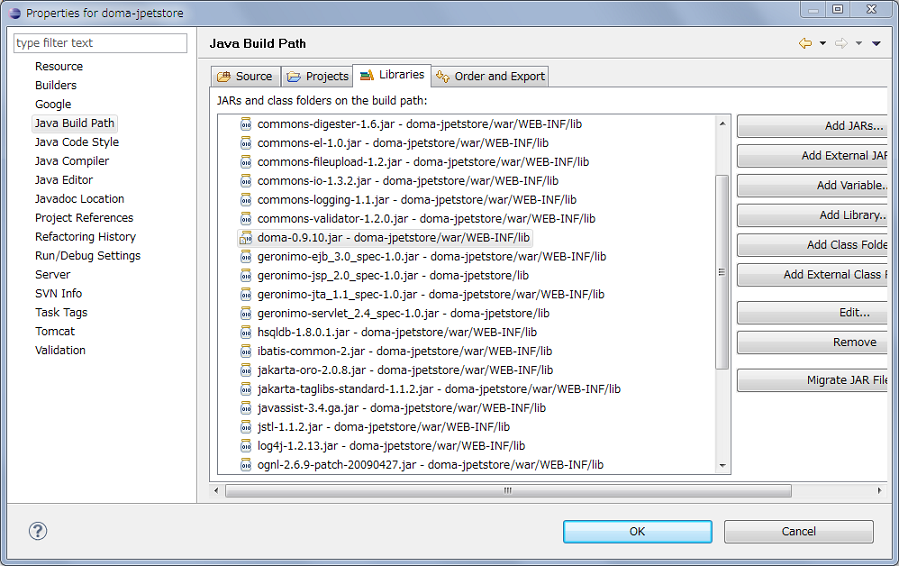Open the view menu dropdown arrow

[x=876, y=44]
